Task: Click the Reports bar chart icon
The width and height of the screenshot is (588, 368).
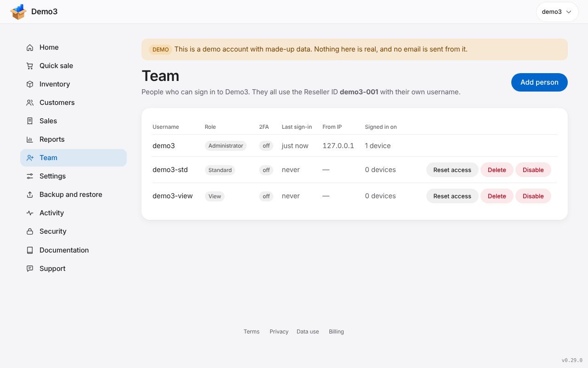Action: click(x=30, y=139)
